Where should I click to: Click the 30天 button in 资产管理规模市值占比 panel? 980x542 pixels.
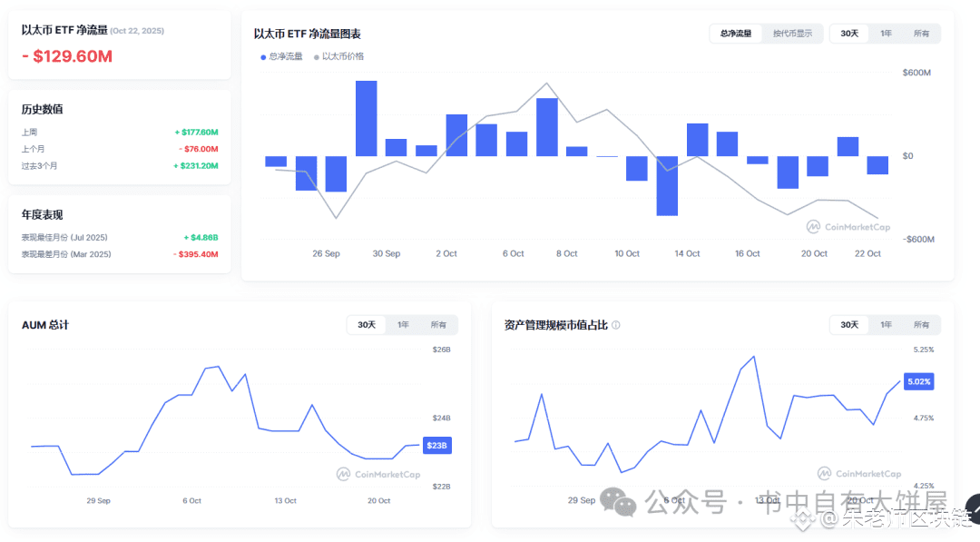tap(848, 324)
